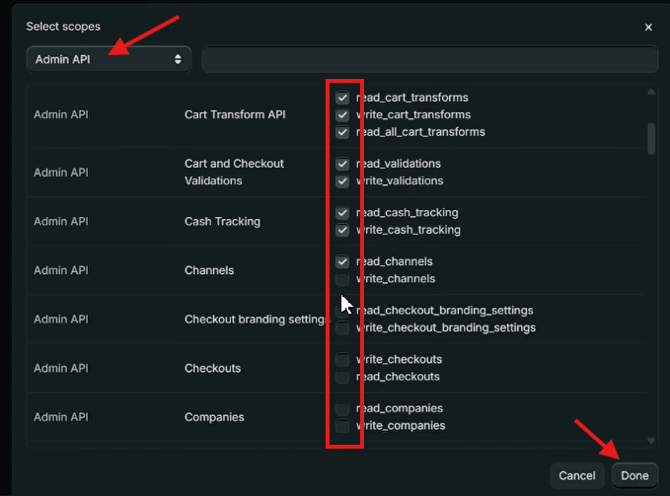Open the Admin API dropdown
Screen dimensions: 670x496
pos(108,59)
